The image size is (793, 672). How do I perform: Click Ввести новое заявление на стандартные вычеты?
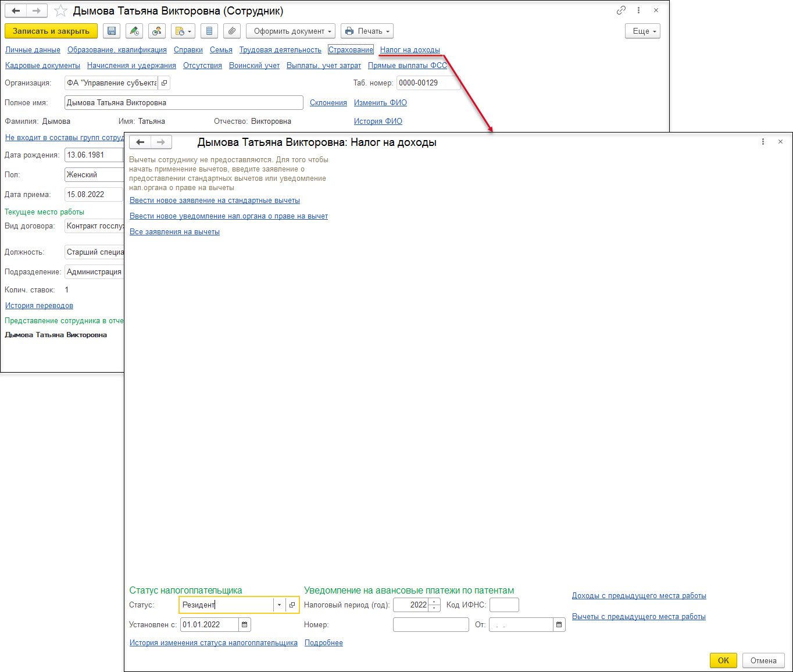pyautogui.click(x=215, y=201)
